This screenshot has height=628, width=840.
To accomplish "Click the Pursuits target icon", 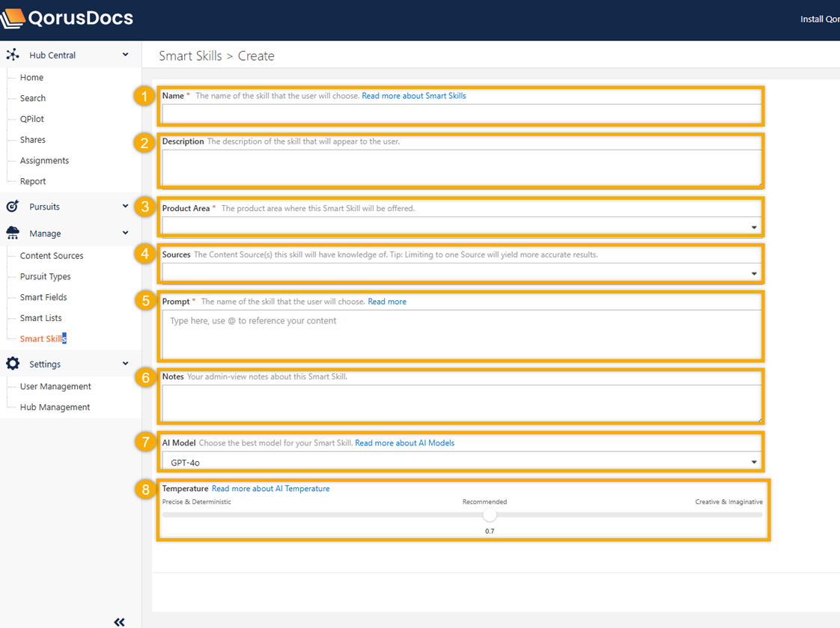I will (13, 207).
